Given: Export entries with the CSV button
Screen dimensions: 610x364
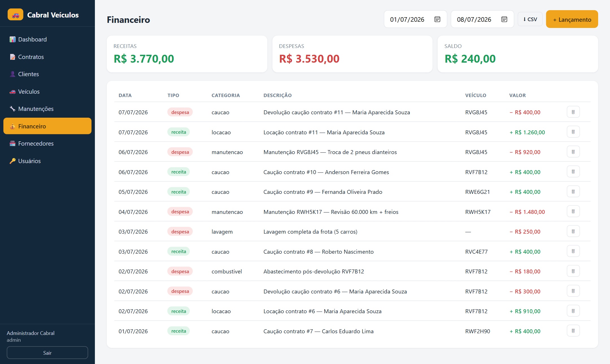Looking at the screenshot, I should 530,19.
